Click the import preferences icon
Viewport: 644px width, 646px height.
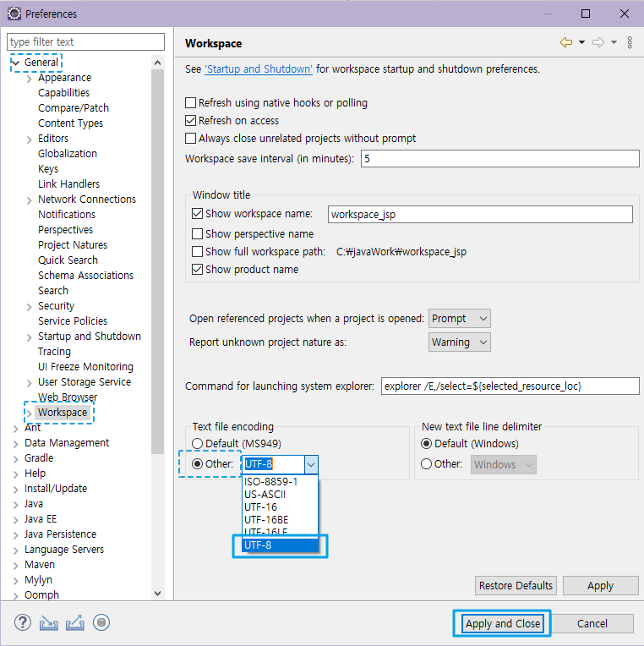48,623
